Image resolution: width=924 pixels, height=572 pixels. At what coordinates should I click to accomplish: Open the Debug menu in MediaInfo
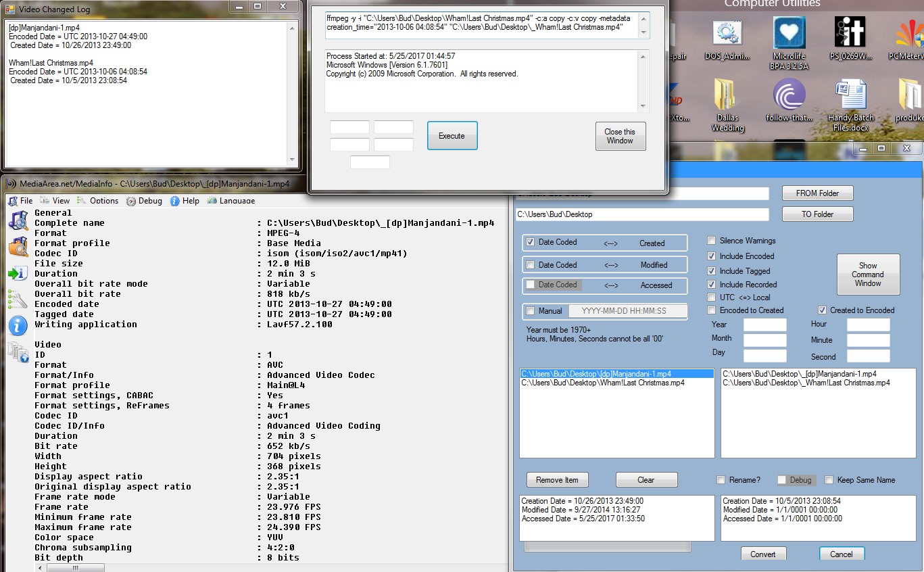tap(144, 201)
